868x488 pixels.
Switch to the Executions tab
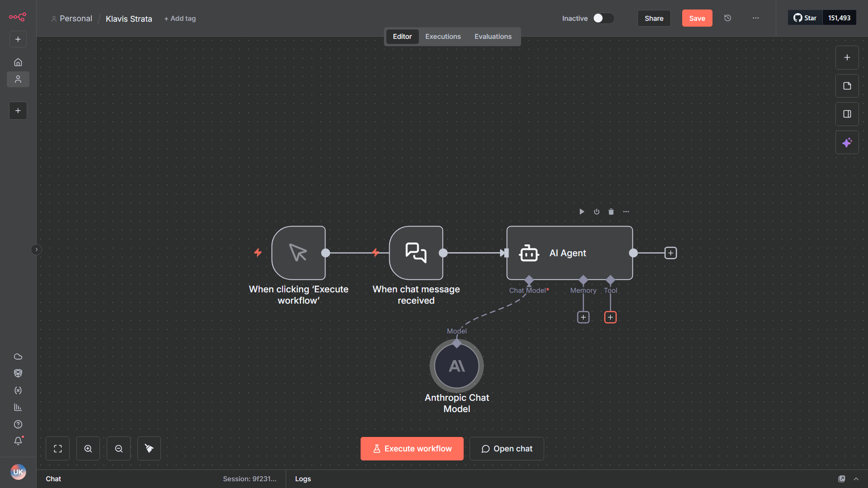point(443,36)
